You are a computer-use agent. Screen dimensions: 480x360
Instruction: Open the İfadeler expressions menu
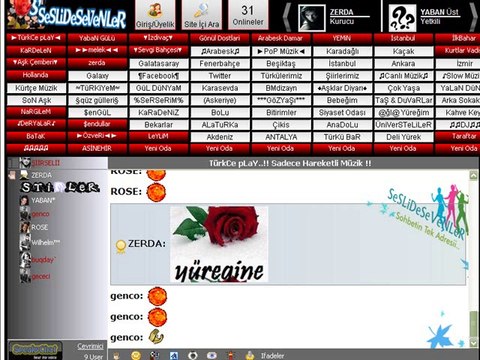pos(272,356)
